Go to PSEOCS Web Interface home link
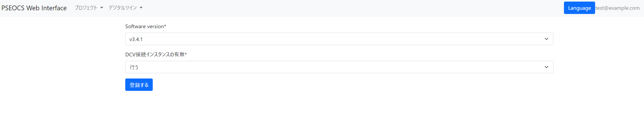This screenshot has height=118, width=644. point(34,8)
